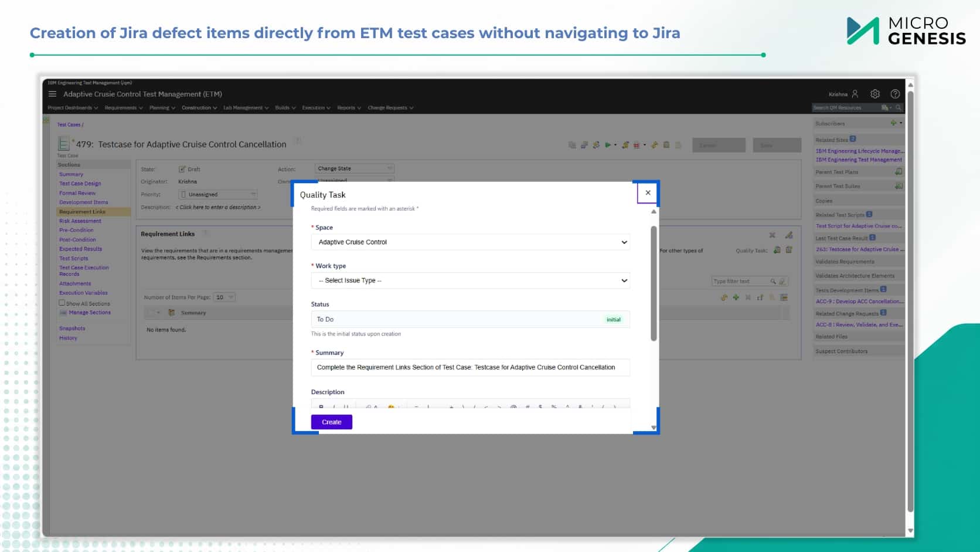Click the remove X icon in Requirement Links header
The height and width of the screenshot is (552, 980).
[772, 235]
